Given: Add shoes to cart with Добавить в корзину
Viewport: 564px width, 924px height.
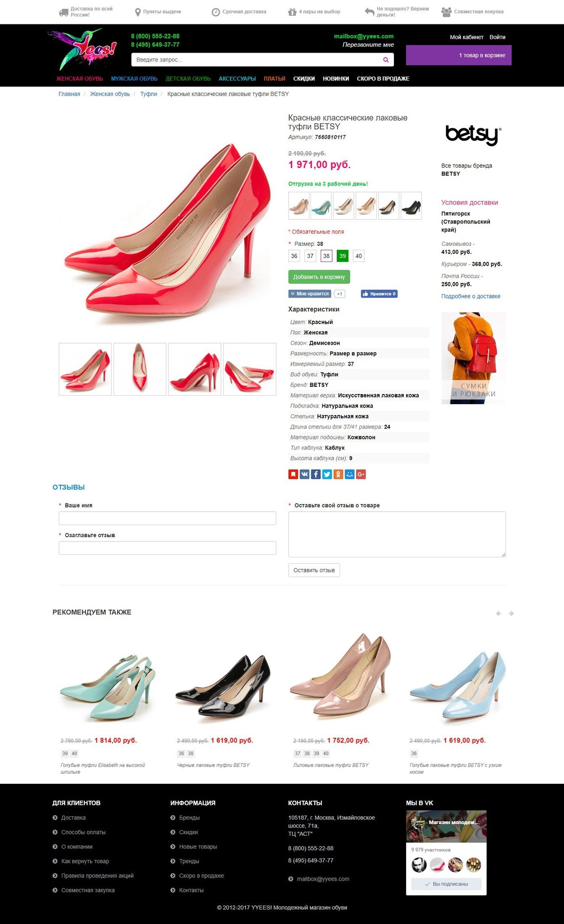Looking at the screenshot, I should click(x=319, y=277).
